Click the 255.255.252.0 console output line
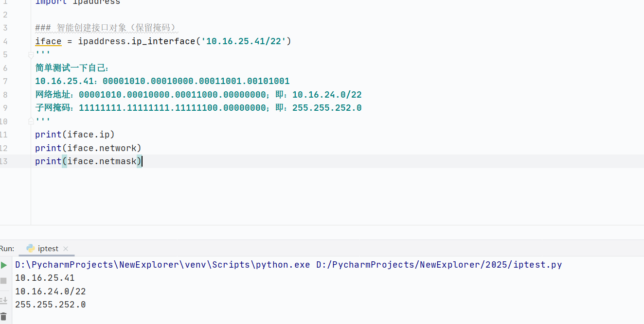This screenshot has height=324, width=644. [50, 305]
